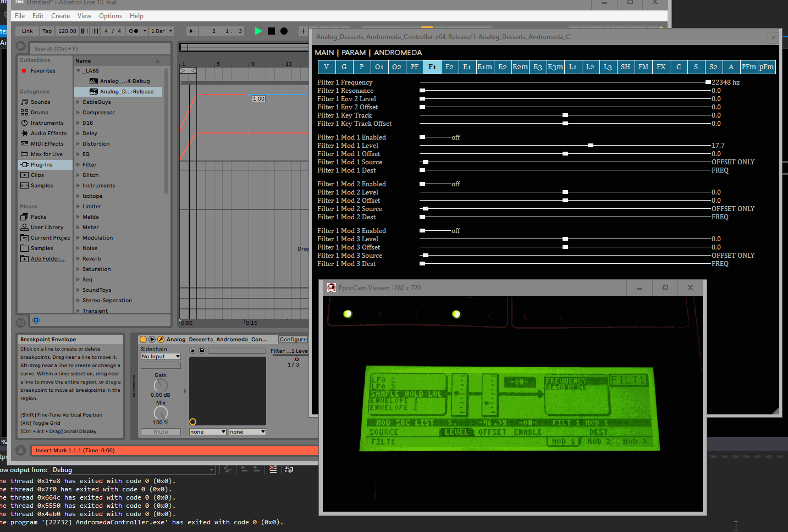The height and width of the screenshot is (532, 788).
Task: Click the browser Search field
Action: coord(99,48)
